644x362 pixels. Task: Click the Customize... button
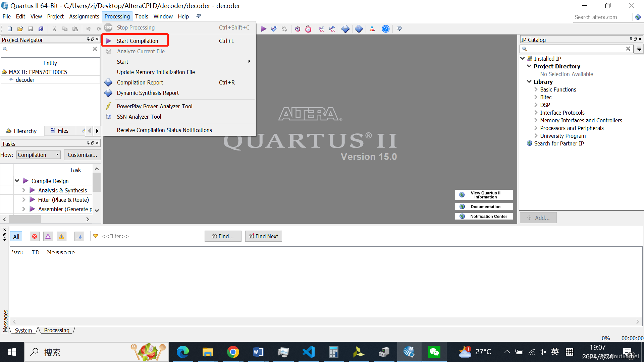pyautogui.click(x=82, y=155)
